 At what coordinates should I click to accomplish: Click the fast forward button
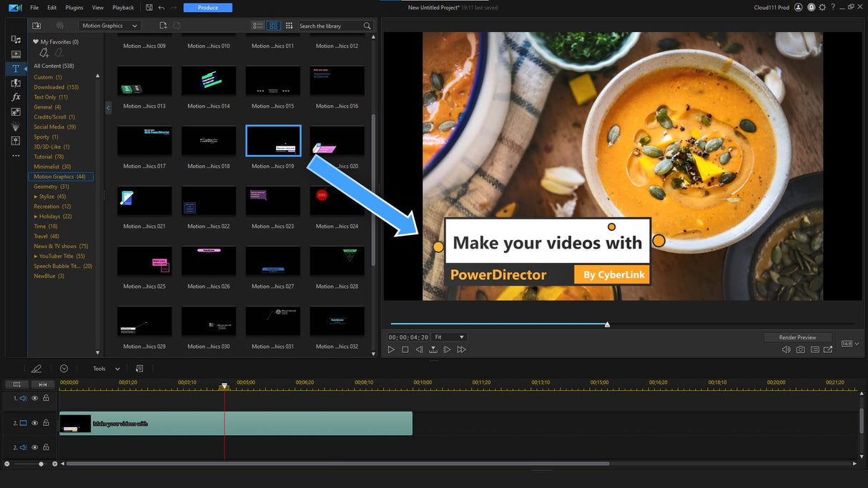461,349
